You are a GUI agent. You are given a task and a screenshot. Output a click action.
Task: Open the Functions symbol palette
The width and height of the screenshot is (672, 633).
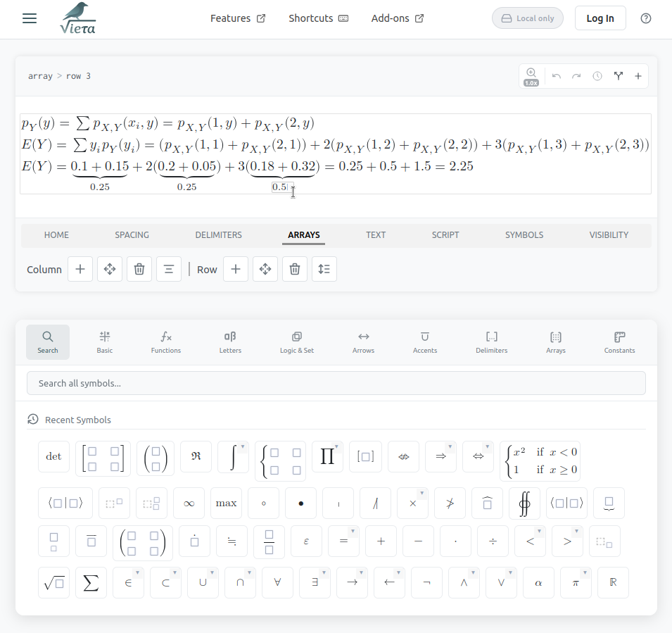(165, 341)
